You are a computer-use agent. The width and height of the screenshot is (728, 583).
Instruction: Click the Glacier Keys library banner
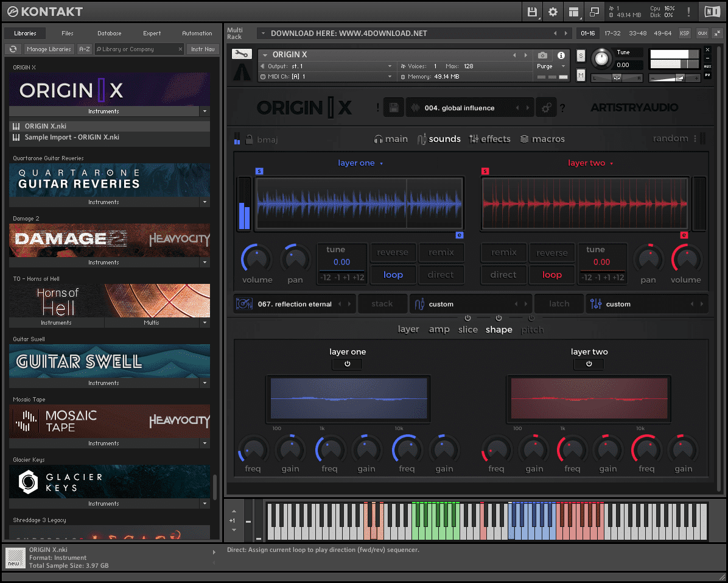pyautogui.click(x=110, y=482)
